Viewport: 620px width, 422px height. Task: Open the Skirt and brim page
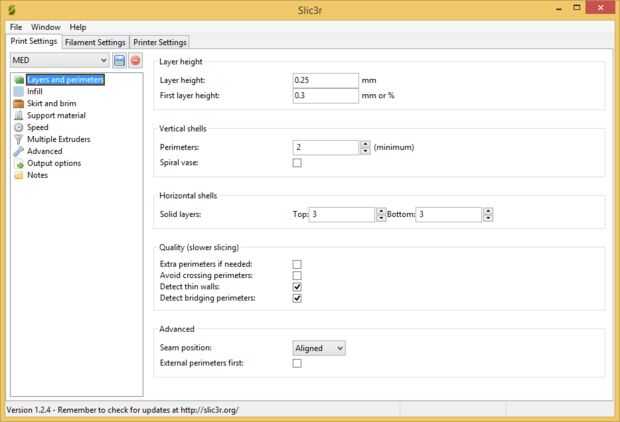pos(51,104)
